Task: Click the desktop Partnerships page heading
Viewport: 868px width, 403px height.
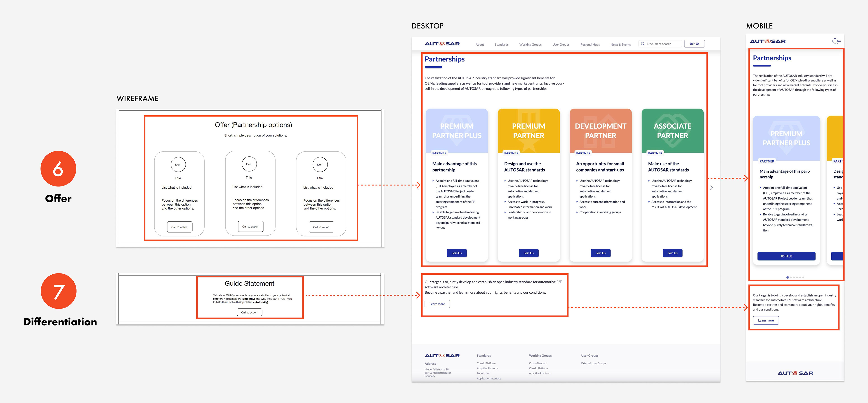Action: click(x=444, y=59)
